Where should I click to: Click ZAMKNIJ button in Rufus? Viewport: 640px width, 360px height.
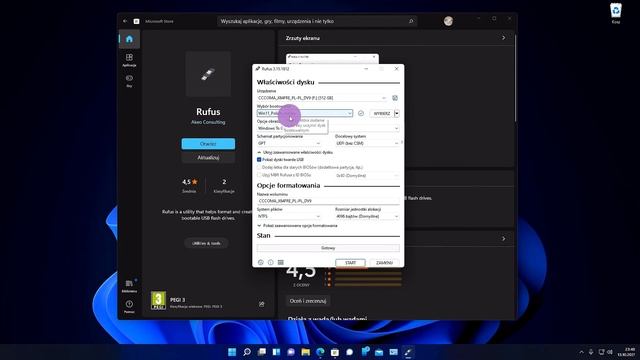384,263
